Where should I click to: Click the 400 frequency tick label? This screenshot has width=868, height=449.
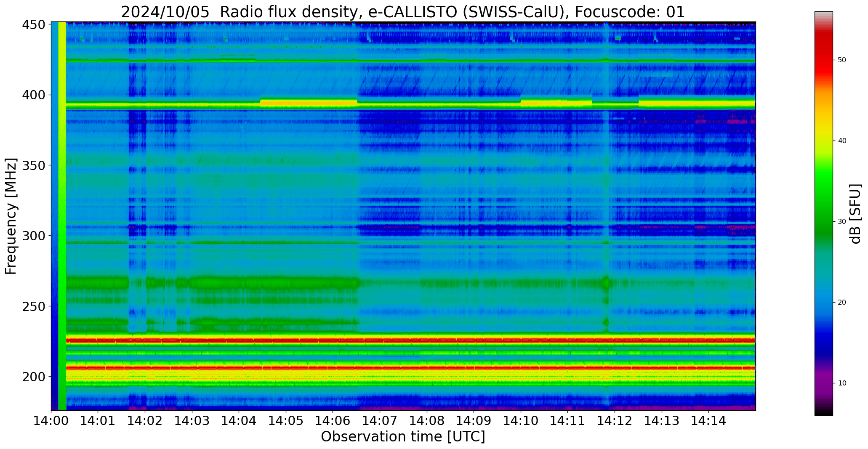click(34, 95)
